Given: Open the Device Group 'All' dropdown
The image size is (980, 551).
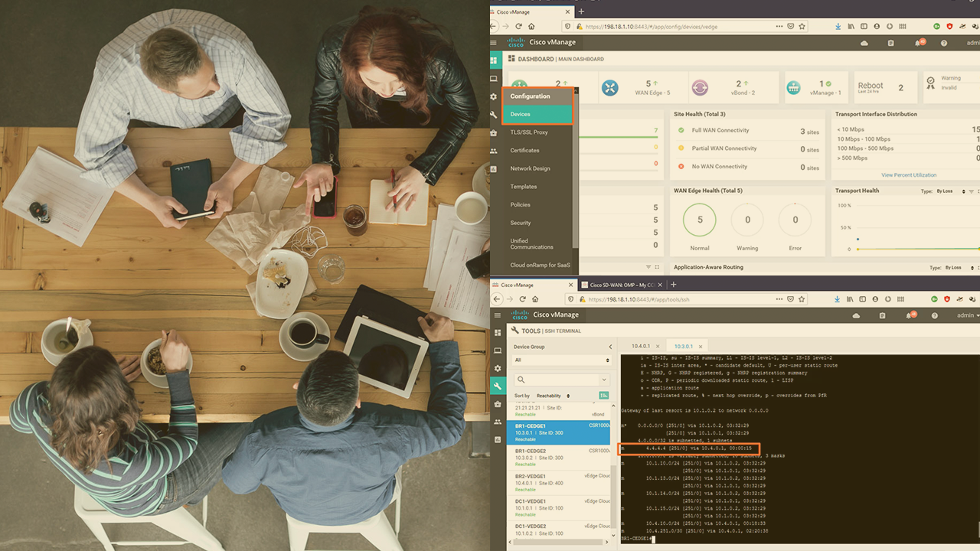Looking at the screenshot, I should 561,360.
